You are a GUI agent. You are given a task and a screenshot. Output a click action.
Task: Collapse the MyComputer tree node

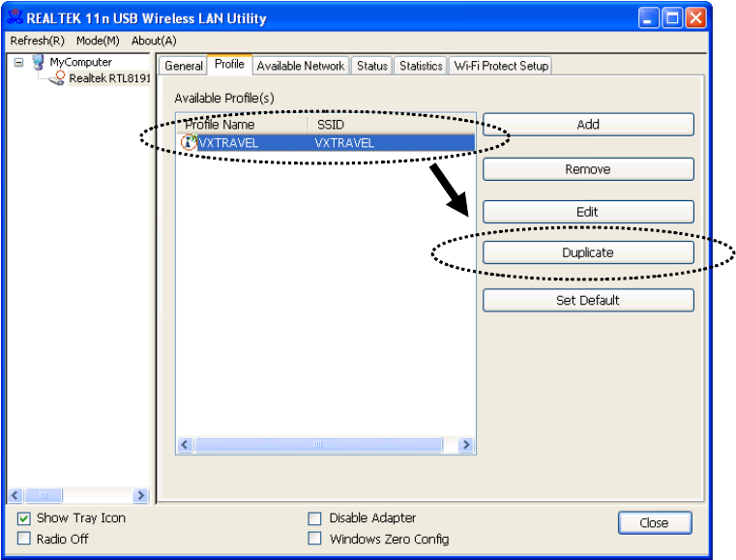(18, 62)
